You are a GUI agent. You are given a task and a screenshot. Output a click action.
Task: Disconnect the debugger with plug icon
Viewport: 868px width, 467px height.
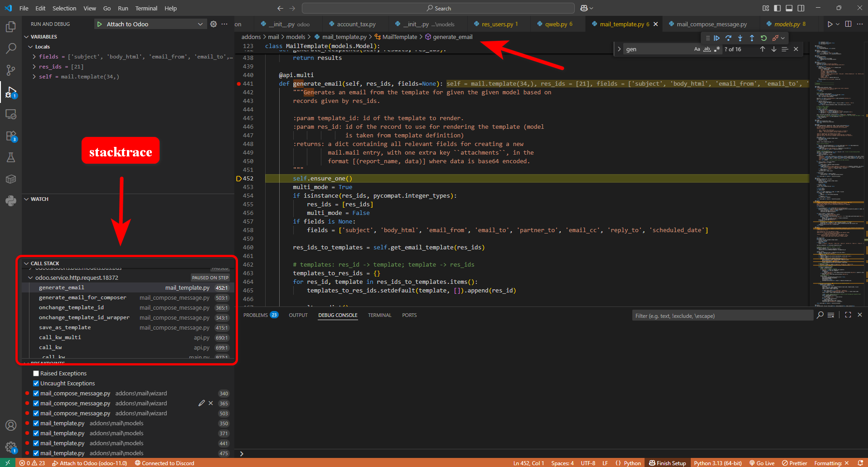(x=776, y=38)
